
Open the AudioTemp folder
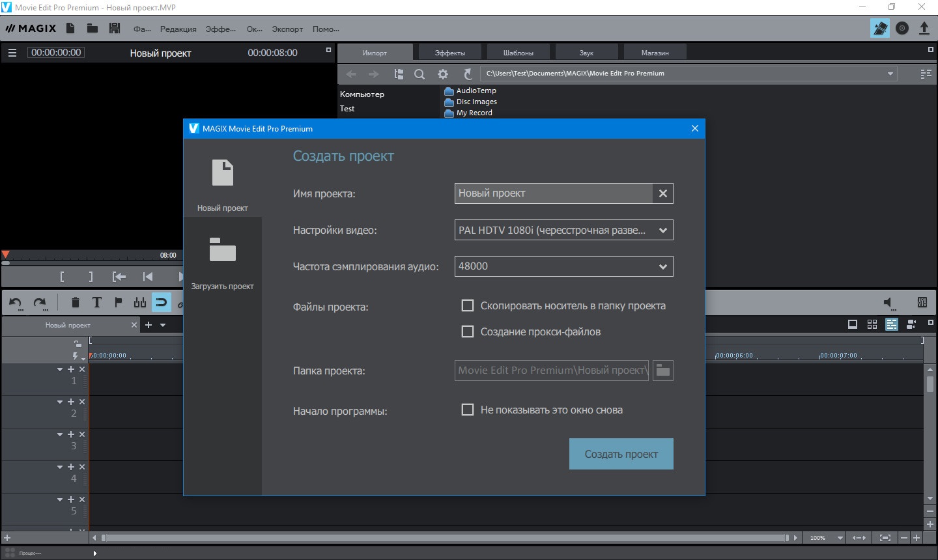click(470, 91)
